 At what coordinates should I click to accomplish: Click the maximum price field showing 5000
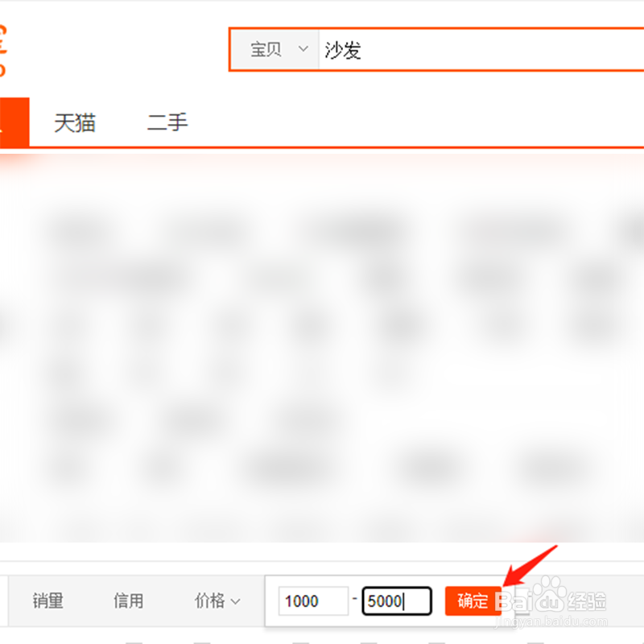397,601
